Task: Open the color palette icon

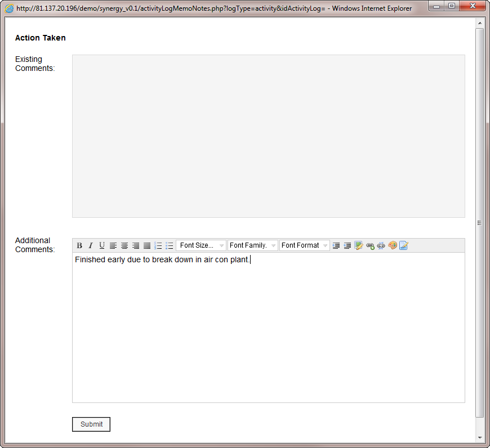Action: [x=393, y=245]
